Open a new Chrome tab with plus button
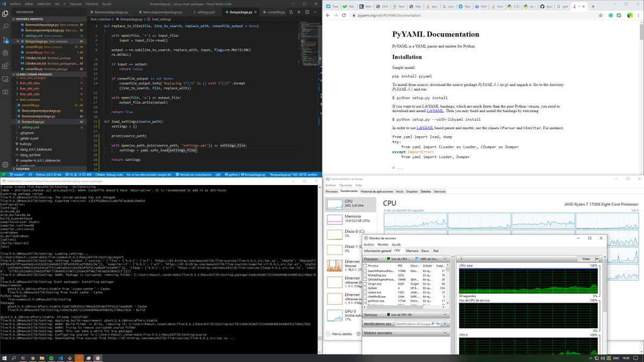Screen dimensions: 644x362 coord(593,6)
